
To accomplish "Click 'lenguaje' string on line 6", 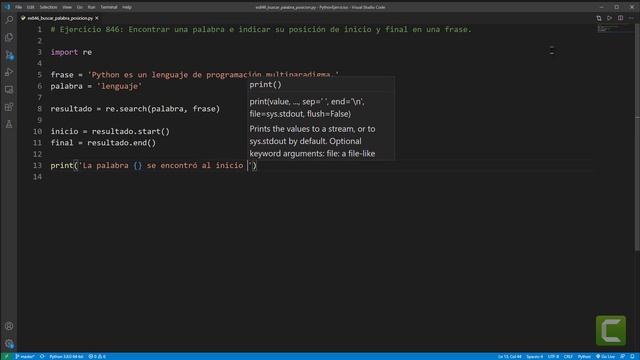I will click(x=119, y=86).
